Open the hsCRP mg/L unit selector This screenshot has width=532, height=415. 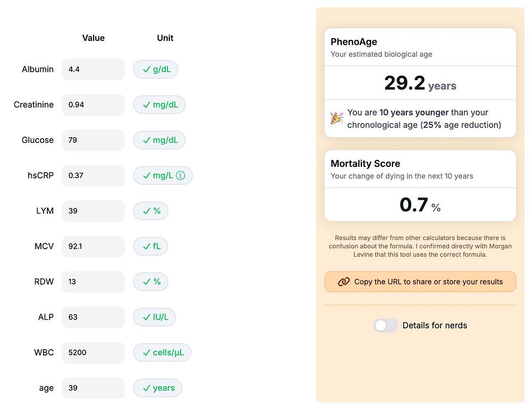[158, 175]
